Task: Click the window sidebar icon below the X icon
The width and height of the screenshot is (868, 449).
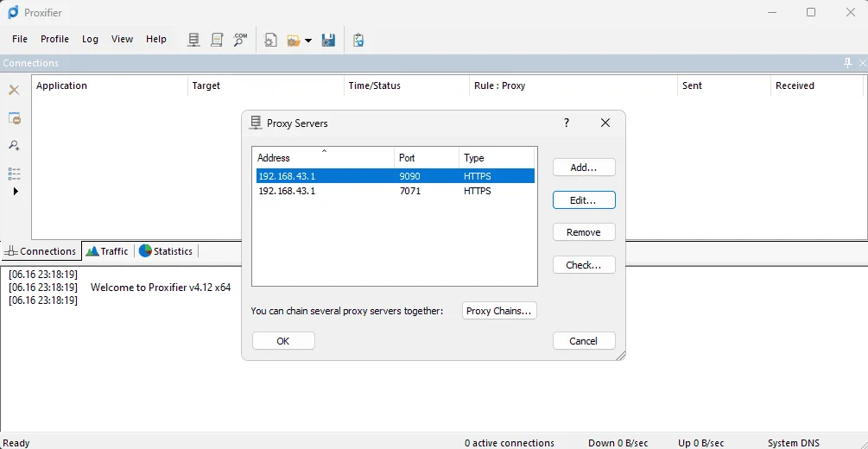Action: 15,117
